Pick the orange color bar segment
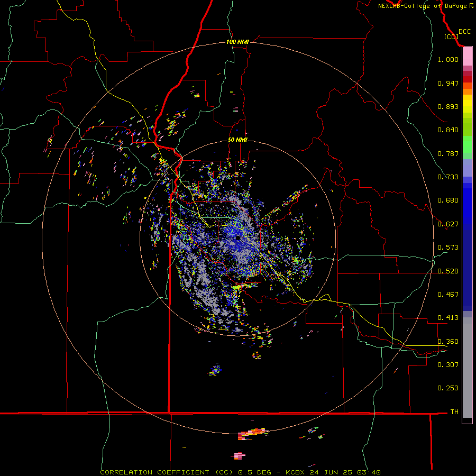The width and height of the screenshot is (476, 476). click(x=467, y=91)
